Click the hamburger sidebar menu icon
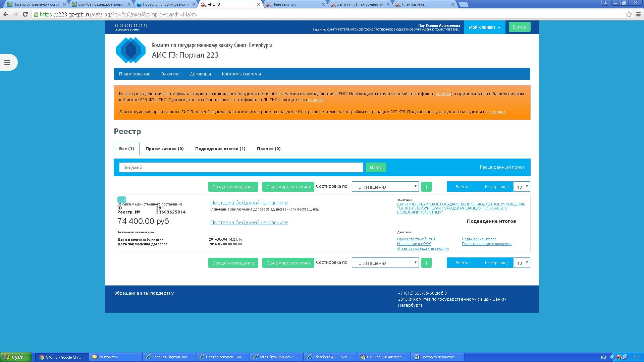Image resolution: width=644 pixels, height=362 pixels. click(x=7, y=62)
